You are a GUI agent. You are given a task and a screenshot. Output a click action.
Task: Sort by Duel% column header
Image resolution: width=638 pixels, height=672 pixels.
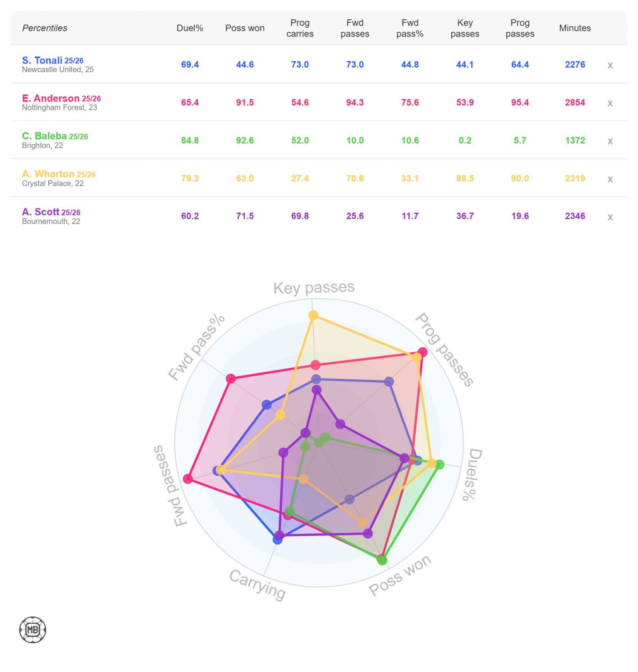pos(190,28)
